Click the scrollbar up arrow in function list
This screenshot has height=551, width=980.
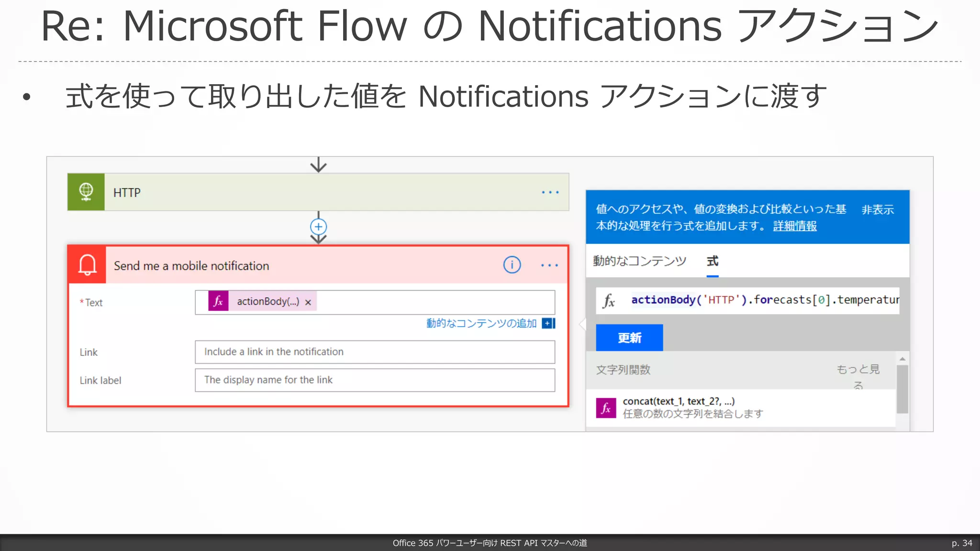(x=902, y=359)
